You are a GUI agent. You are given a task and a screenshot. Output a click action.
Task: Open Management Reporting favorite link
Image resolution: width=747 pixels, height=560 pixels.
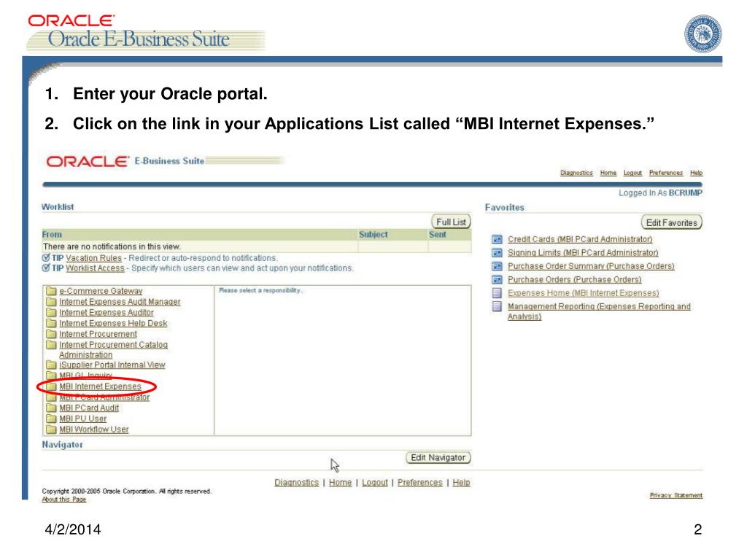pyautogui.click(x=599, y=311)
